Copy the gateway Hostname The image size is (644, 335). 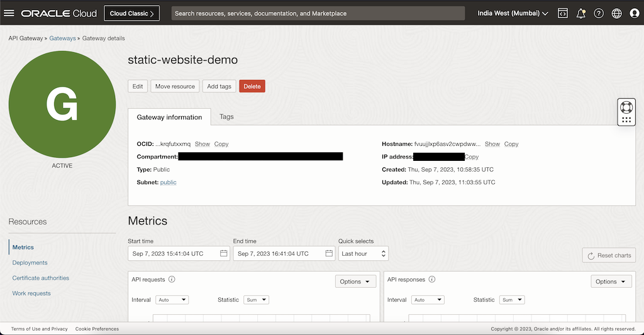pyautogui.click(x=511, y=144)
